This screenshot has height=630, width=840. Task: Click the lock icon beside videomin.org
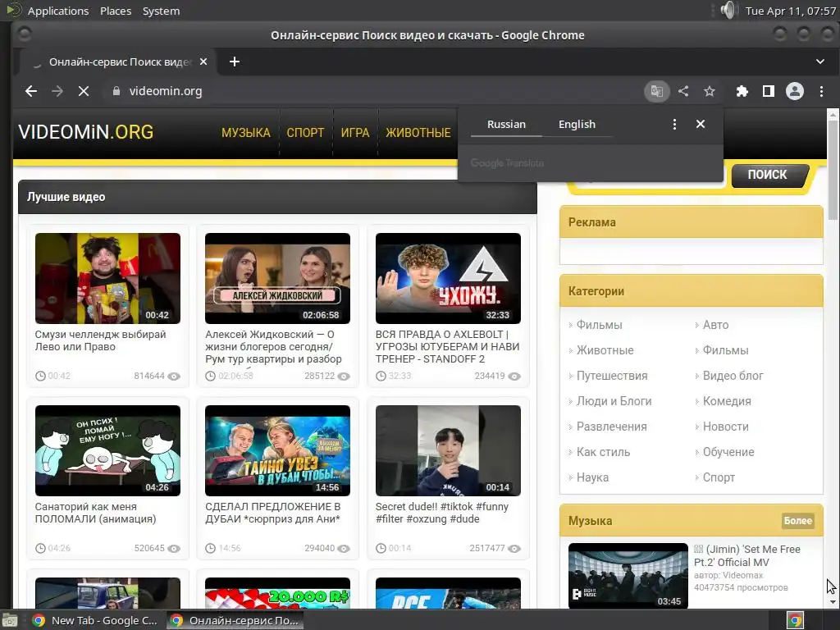coord(116,91)
